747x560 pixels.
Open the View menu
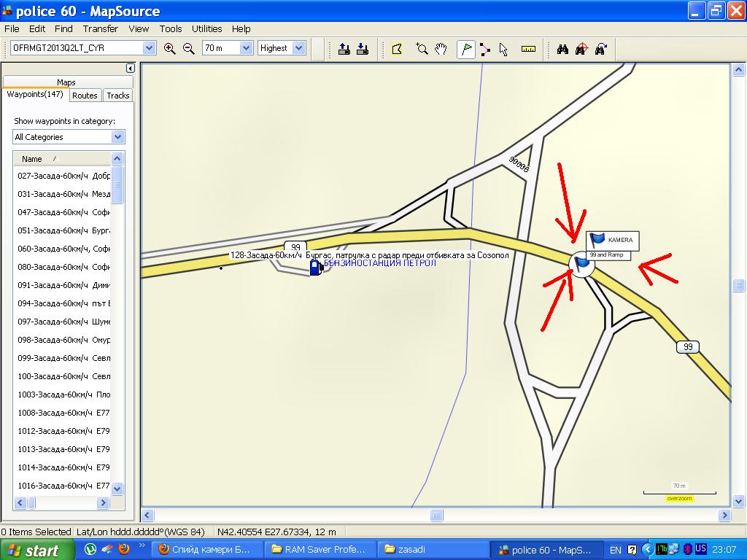[139, 28]
